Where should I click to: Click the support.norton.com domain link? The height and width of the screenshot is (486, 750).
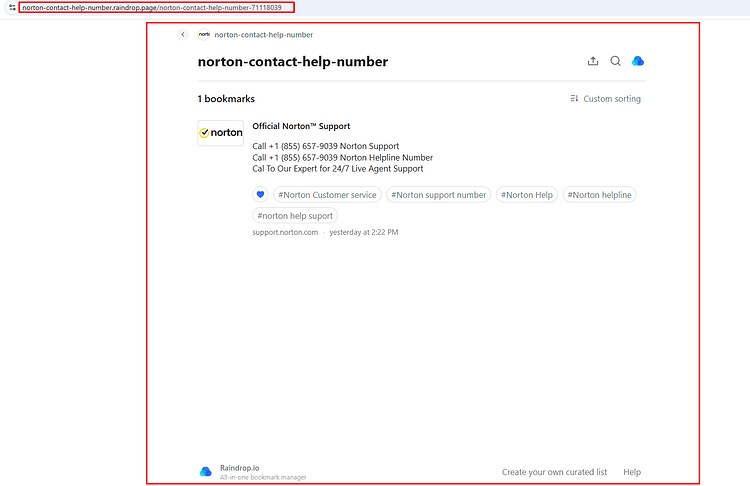[285, 232]
